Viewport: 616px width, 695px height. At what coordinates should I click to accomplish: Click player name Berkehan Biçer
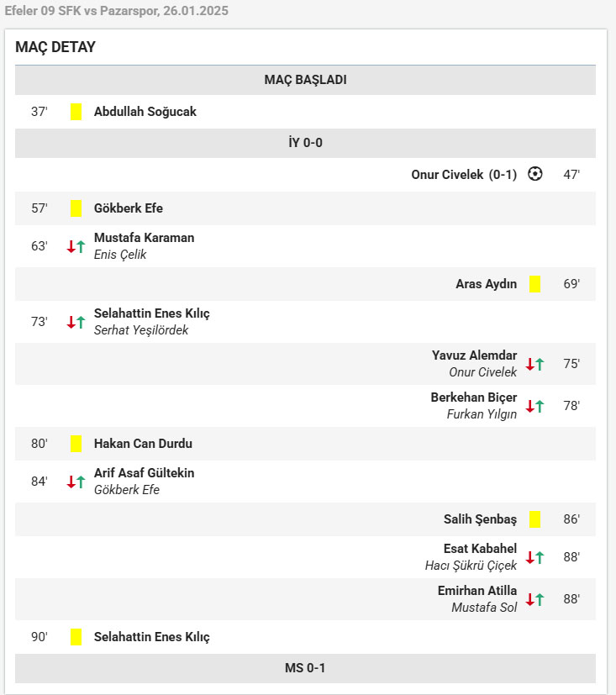click(474, 398)
